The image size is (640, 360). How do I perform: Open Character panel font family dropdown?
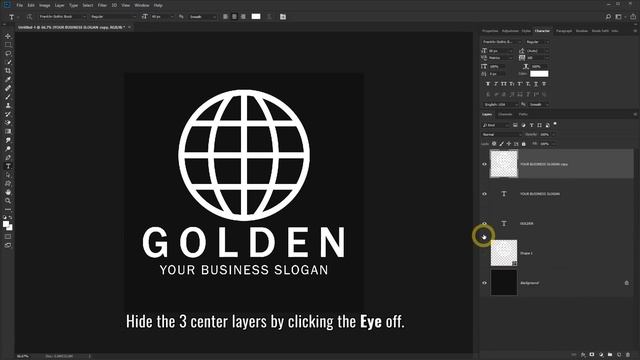coord(501,42)
